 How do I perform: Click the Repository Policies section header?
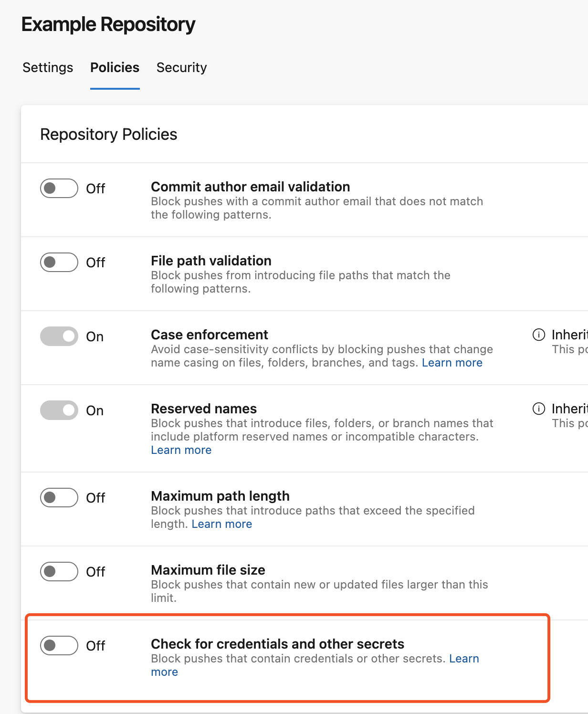point(108,134)
